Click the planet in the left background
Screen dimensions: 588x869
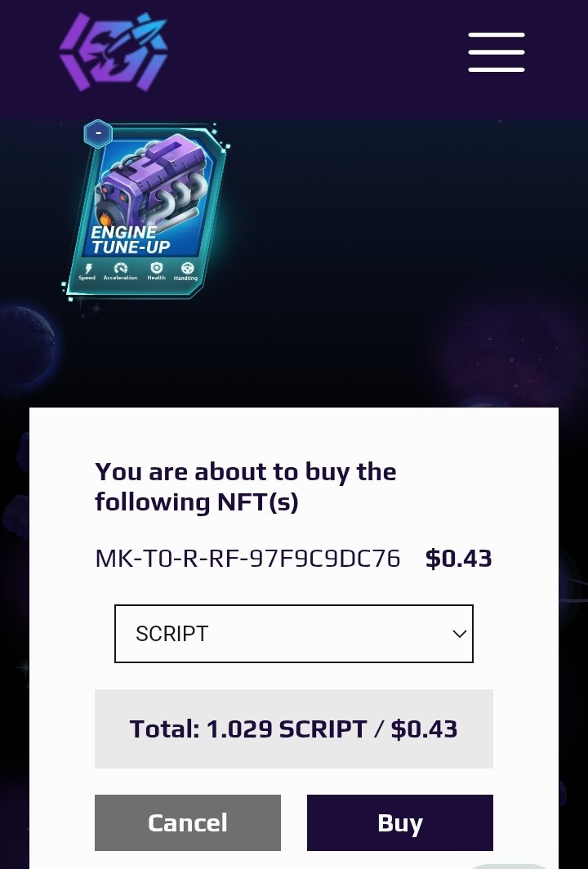point(27,348)
